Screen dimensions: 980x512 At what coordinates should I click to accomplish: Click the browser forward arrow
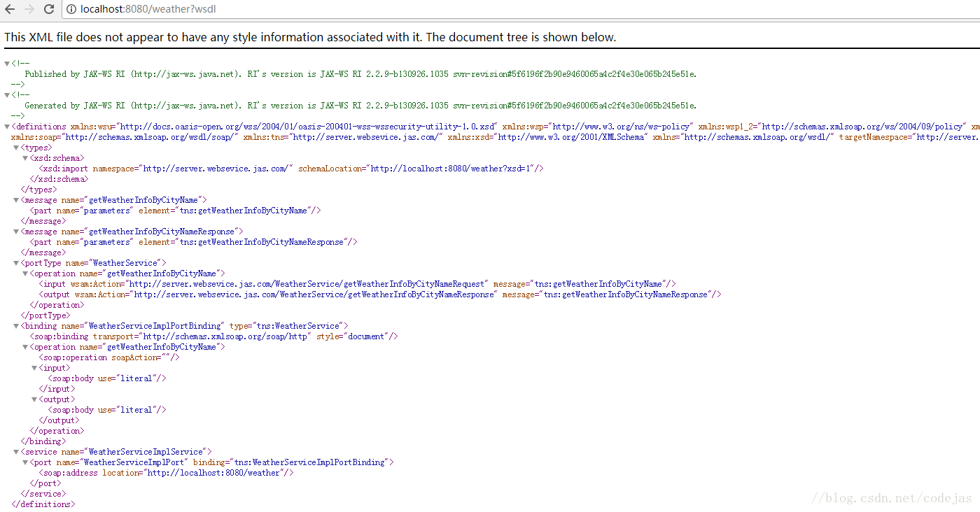[29, 9]
